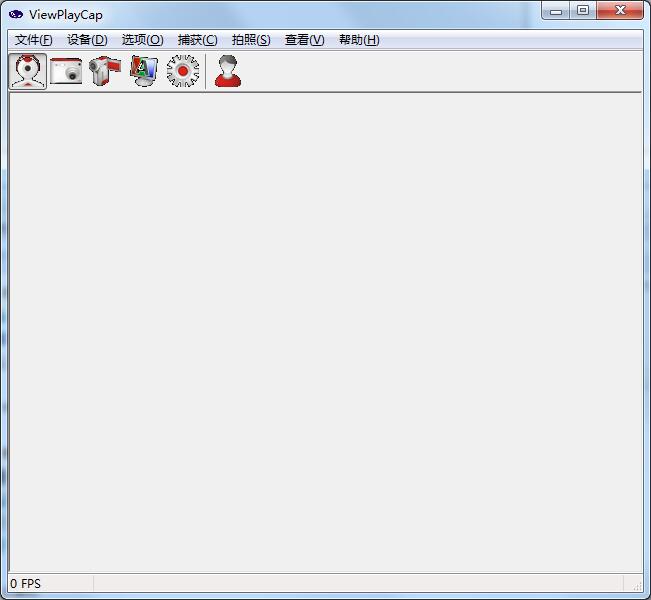Maximize the ViewPlayCap window

(583, 10)
